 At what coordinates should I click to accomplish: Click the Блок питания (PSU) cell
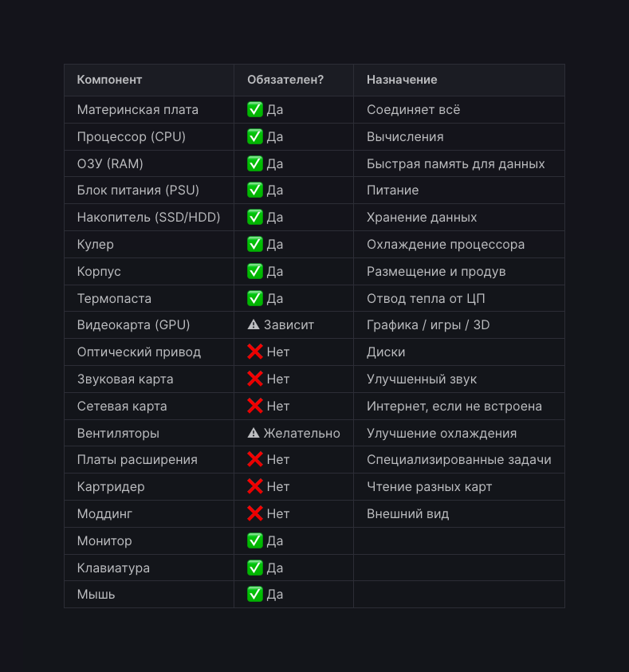tap(138, 191)
